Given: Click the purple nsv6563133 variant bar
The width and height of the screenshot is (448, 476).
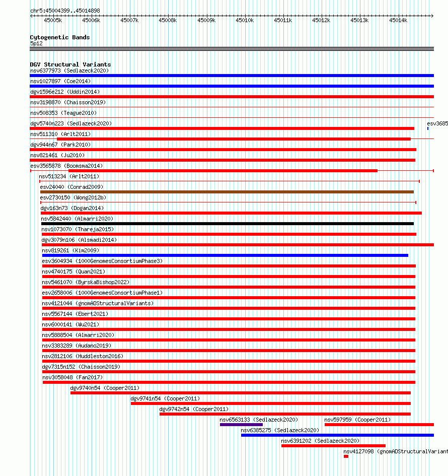Looking at the screenshot, I should 242,425.
